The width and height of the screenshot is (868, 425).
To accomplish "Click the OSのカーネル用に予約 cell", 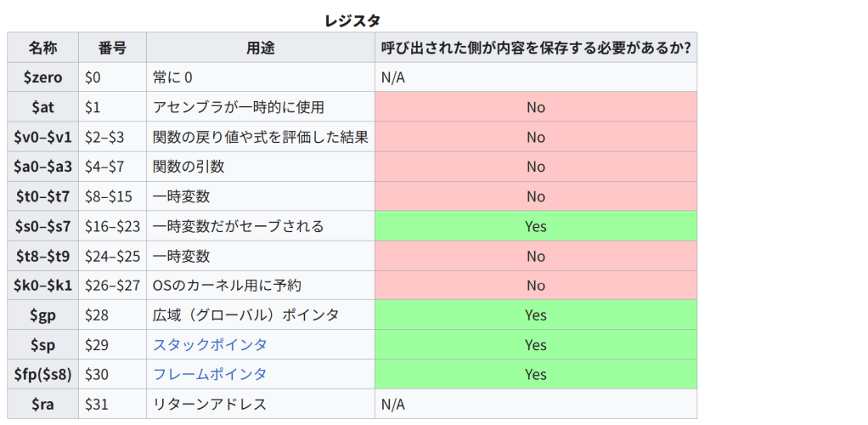I will pyautogui.click(x=227, y=286).
